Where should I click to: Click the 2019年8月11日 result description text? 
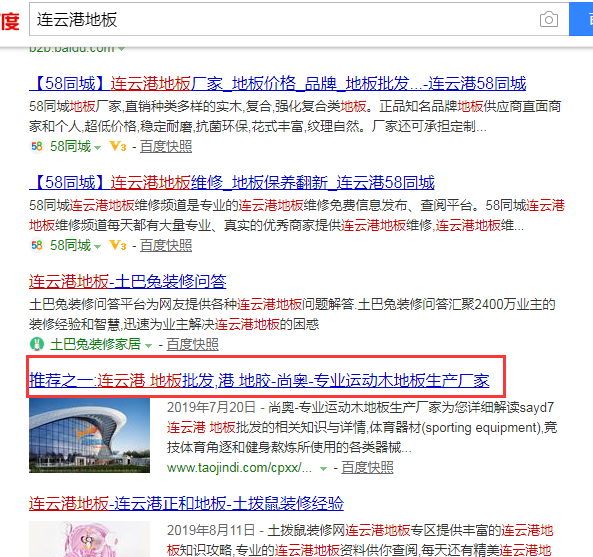[x=360, y=540]
